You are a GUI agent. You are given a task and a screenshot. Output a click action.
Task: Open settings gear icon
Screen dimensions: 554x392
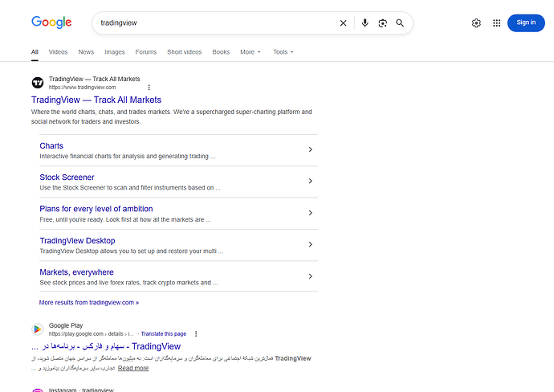[476, 23]
